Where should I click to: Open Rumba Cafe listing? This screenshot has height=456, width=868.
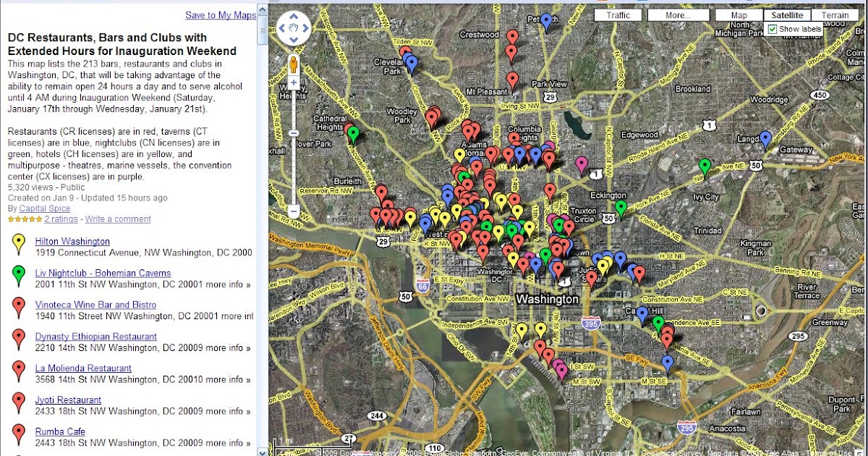click(x=60, y=432)
